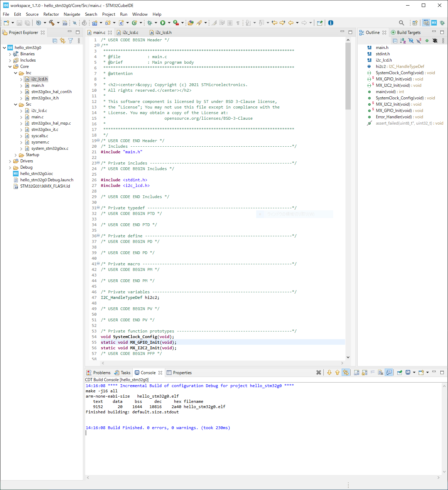Open the File menu
The width and height of the screenshot is (448, 490).
point(6,14)
